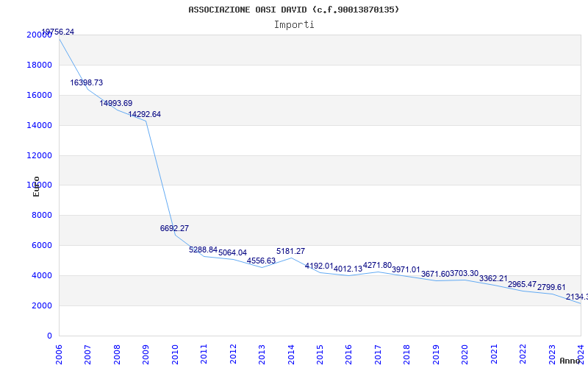
Task: Click x-axis year 2008
Action: [117, 354]
